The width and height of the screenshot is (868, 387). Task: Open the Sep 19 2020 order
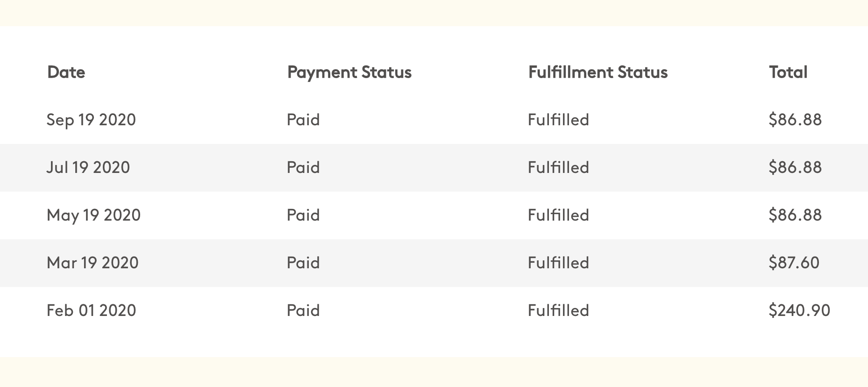(x=91, y=120)
